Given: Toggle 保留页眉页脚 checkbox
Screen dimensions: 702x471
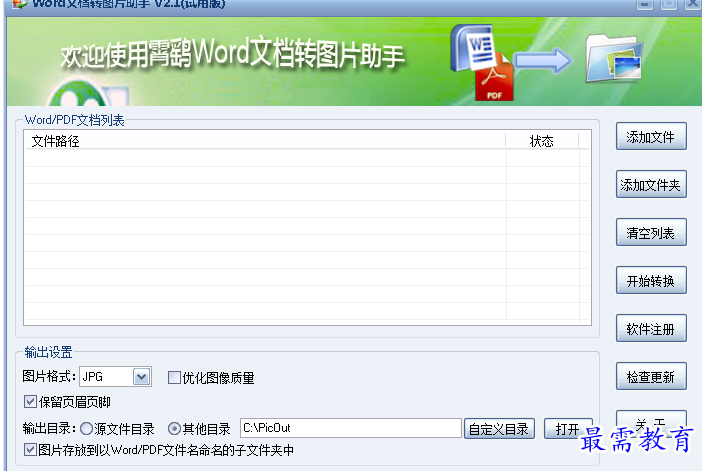Looking at the screenshot, I should 30,401.
